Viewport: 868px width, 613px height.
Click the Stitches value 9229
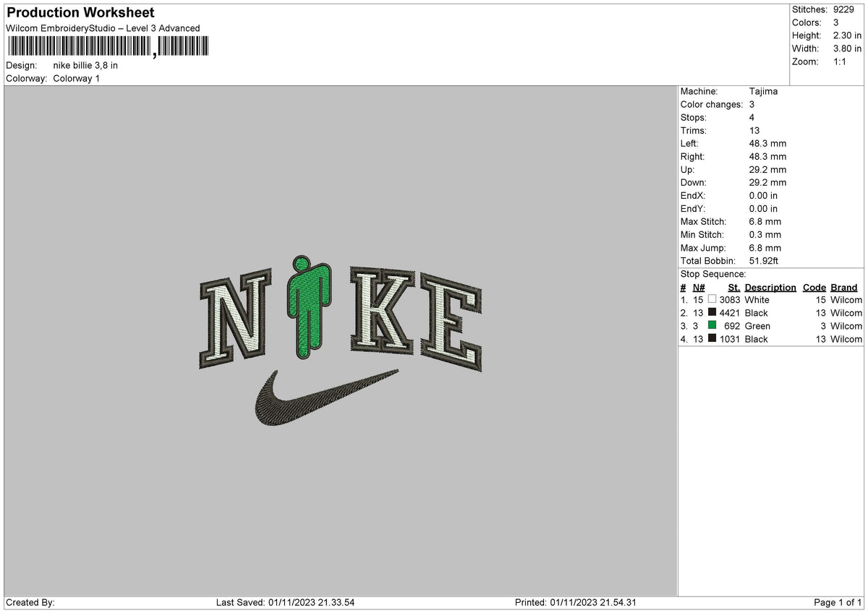click(844, 9)
